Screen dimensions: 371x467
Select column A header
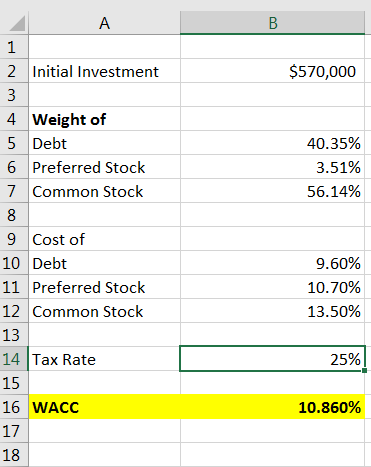104,23
